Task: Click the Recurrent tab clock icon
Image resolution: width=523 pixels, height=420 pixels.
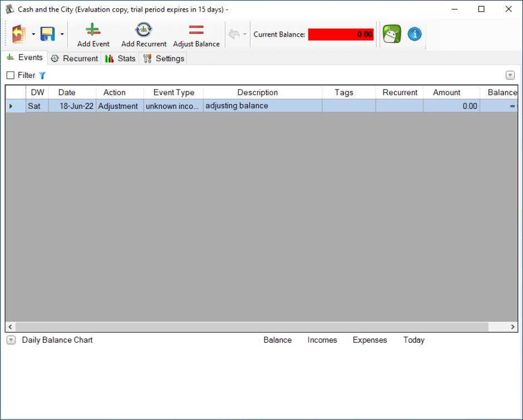Action: coord(55,58)
